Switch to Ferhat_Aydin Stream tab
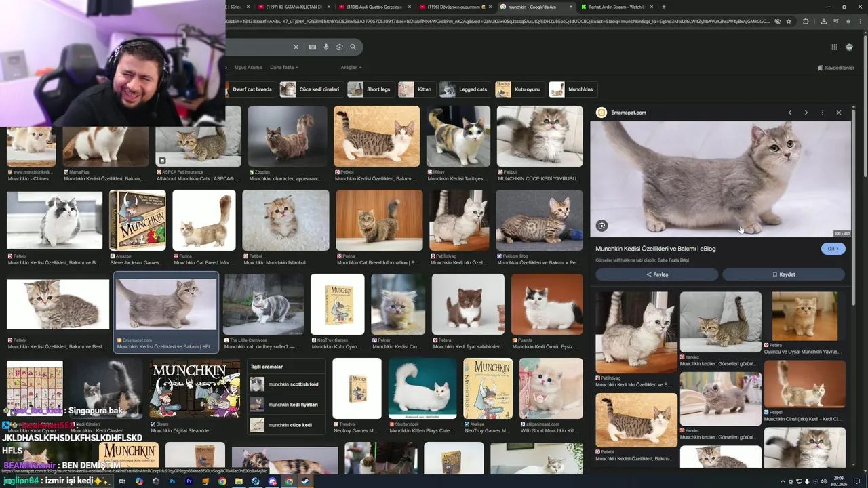The height and width of the screenshot is (488, 868). [x=616, y=7]
